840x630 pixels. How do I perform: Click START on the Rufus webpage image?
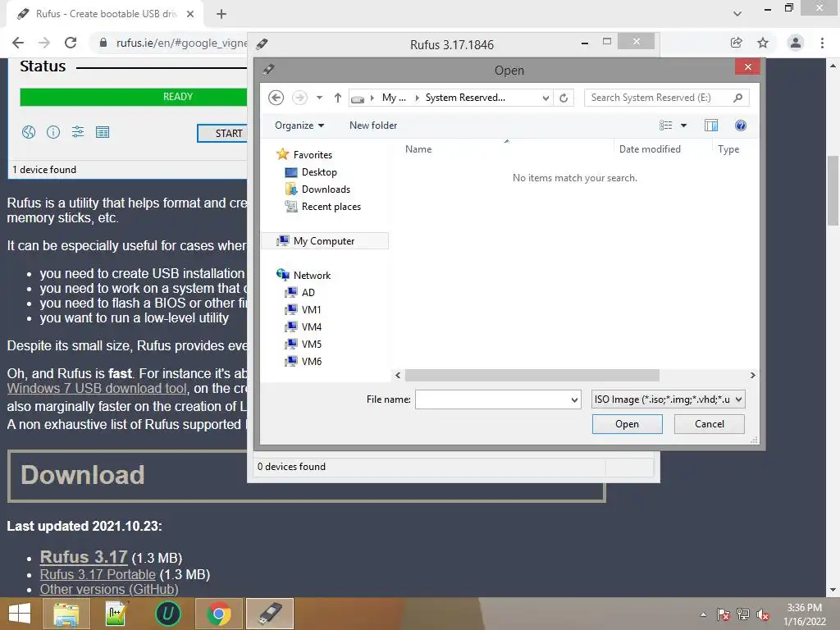pos(223,134)
